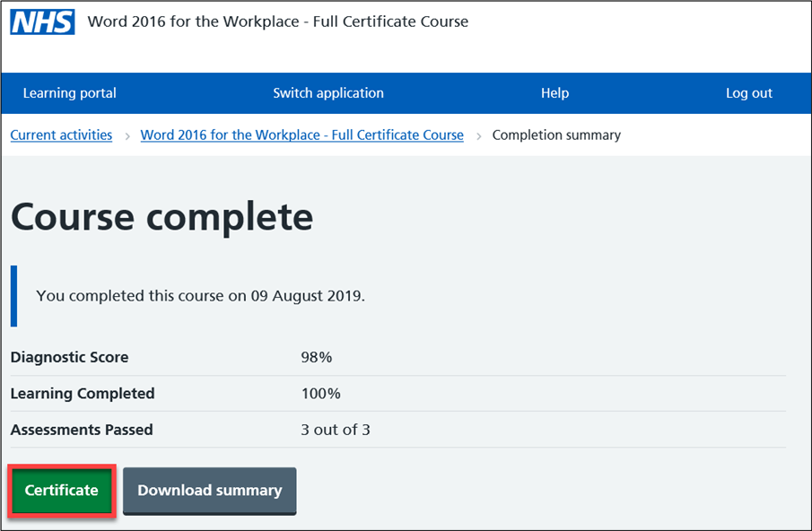812x531 pixels.
Task: Open Word 2016 course breadcrumb link
Action: (301, 135)
